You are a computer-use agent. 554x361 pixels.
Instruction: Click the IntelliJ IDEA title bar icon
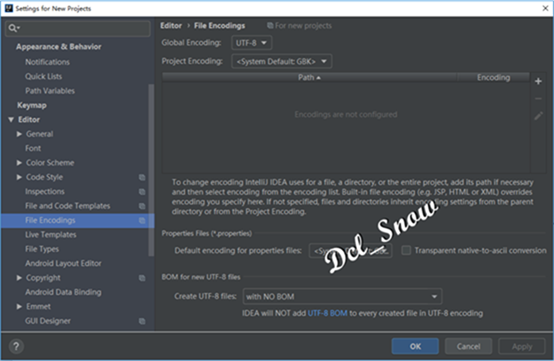click(8, 8)
